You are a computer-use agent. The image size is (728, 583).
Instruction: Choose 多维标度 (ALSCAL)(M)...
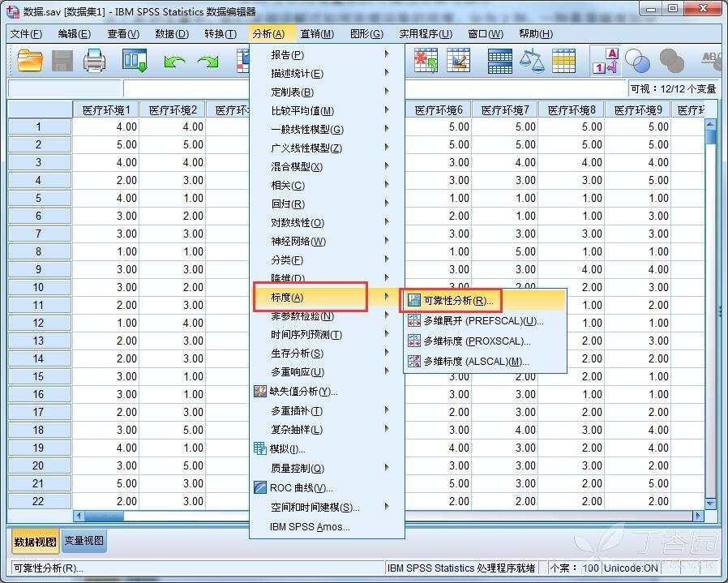pos(485,361)
